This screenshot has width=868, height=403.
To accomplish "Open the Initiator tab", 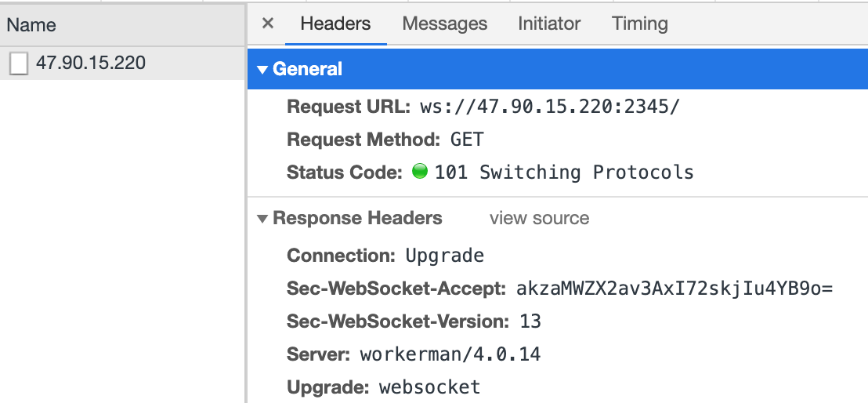I will click(x=549, y=24).
